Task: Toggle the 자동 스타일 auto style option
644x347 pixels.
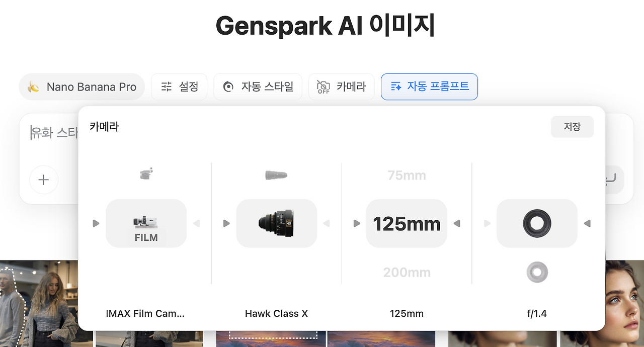Action: pyautogui.click(x=258, y=86)
